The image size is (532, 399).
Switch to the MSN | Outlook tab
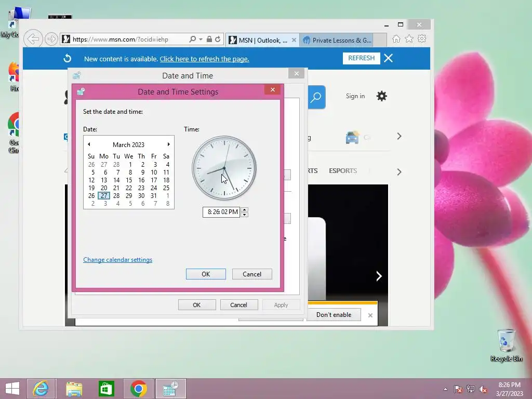click(x=262, y=40)
